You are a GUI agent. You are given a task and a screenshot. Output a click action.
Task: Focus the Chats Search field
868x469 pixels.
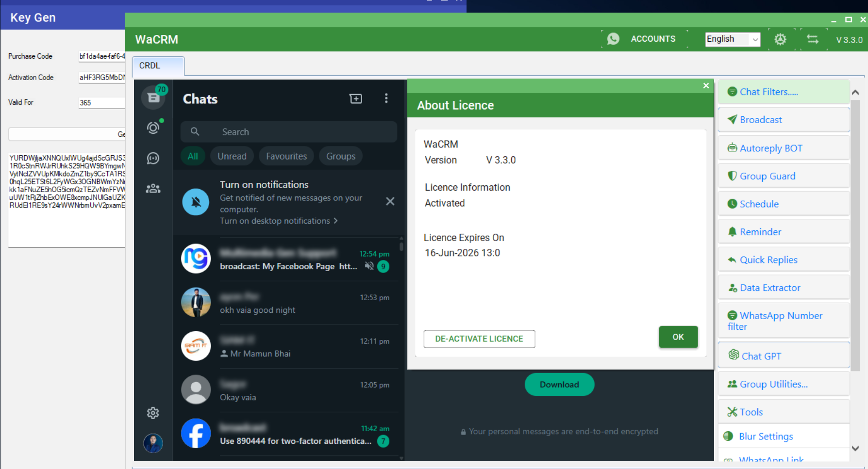tap(289, 131)
